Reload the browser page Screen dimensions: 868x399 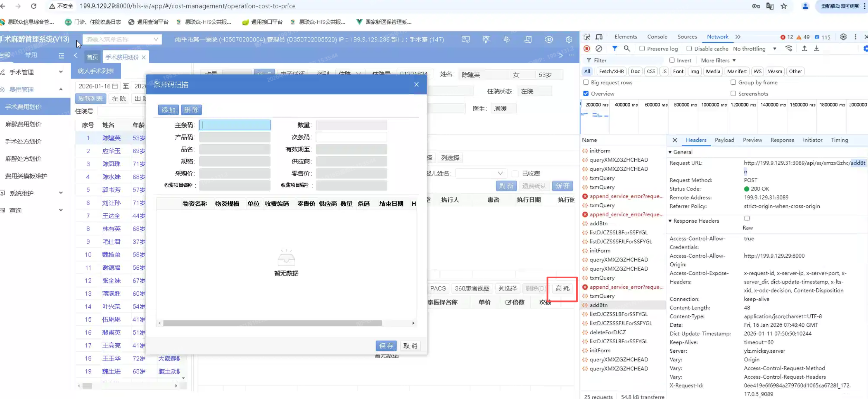(34, 6)
